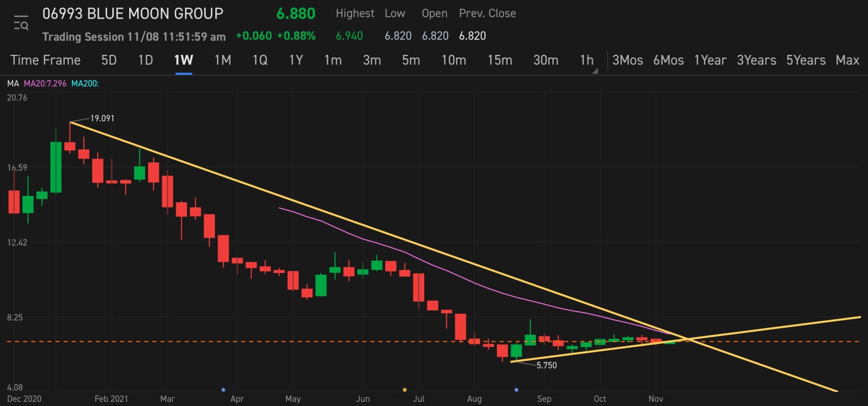Switch to 1h hourly chart

[586, 60]
